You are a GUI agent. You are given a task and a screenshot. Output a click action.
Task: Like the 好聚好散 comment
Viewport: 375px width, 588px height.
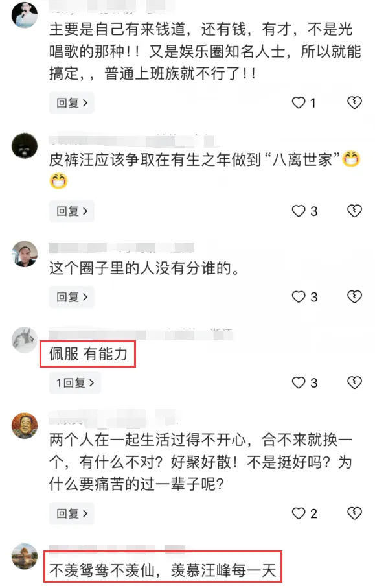(x=299, y=513)
